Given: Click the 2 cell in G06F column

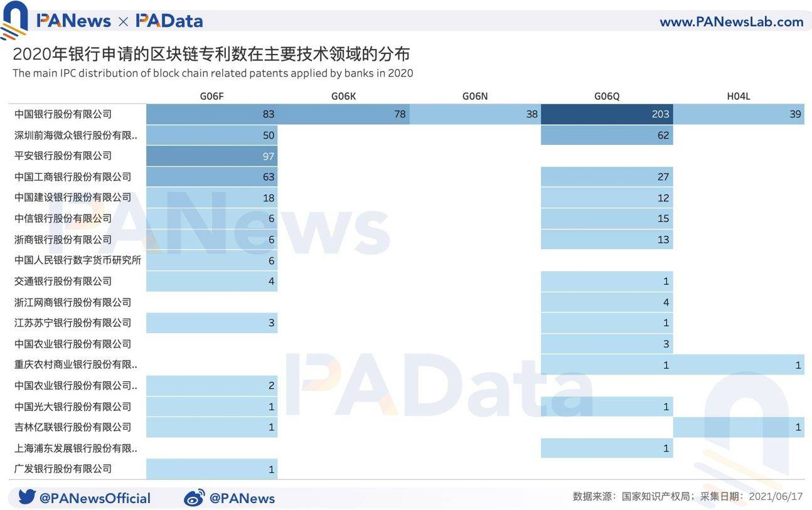Looking at the screenshot, I should coord(212,385).
